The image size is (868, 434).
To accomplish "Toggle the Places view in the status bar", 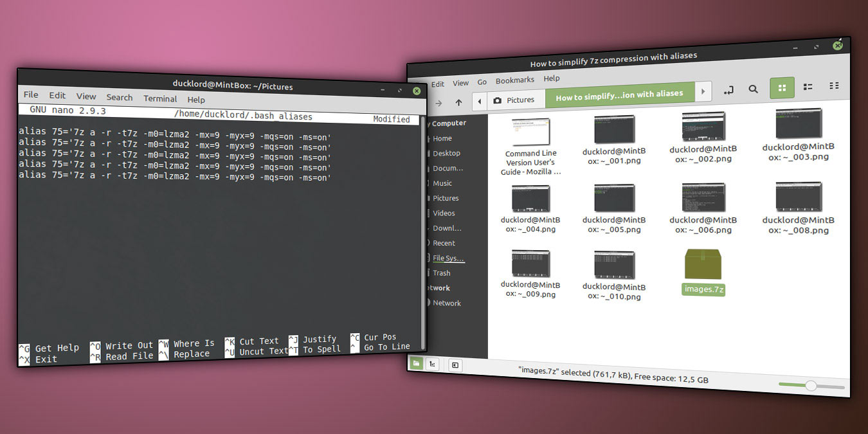I will [415, 365].
